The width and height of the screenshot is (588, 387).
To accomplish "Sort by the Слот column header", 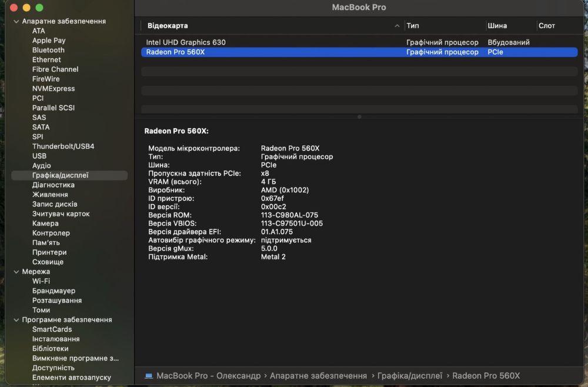I will coord(547,26).
